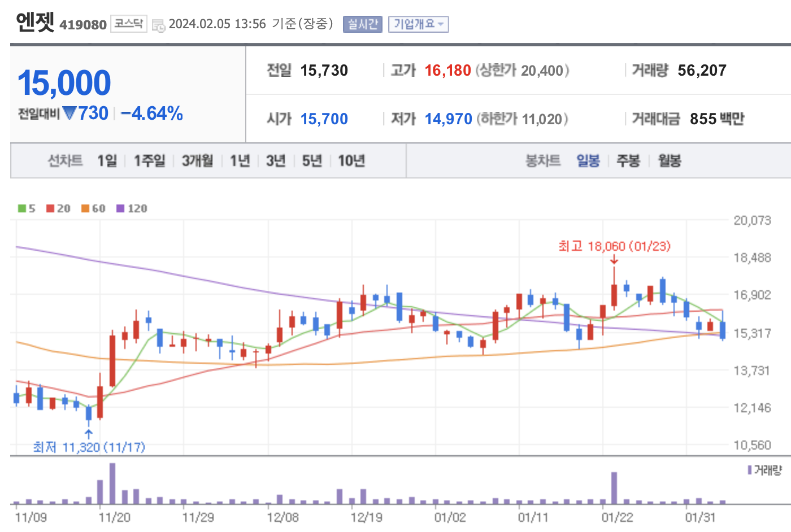Click the tallest volume bar near 11/20
791x532 pixels.
click(x=112, y=483)
